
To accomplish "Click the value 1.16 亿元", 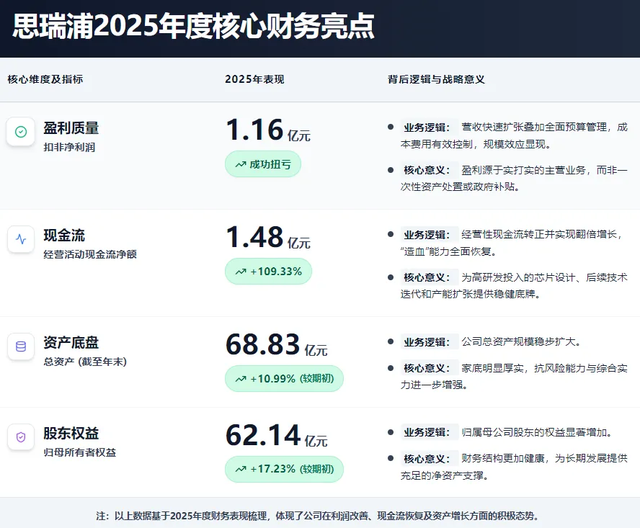I will (x=268, y=130).
